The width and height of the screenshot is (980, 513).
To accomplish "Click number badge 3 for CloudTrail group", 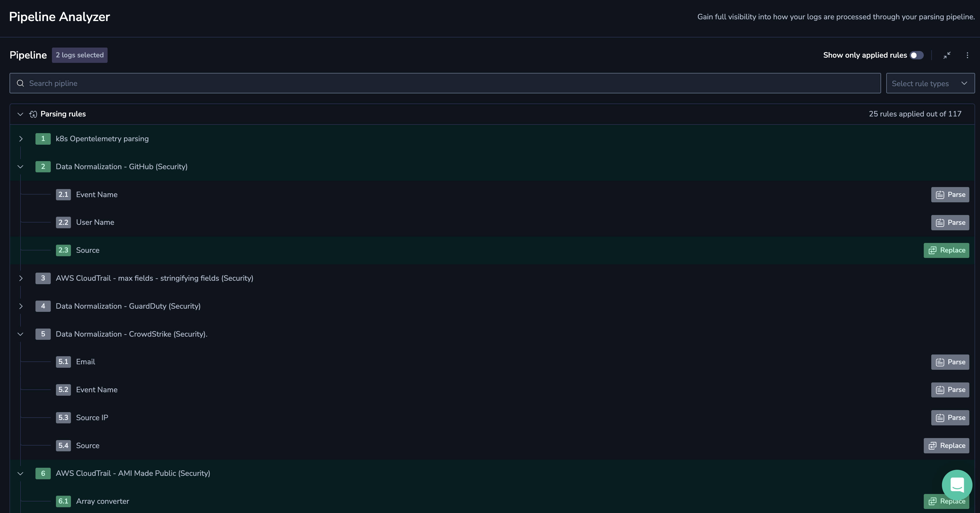I will pos(43,278).
